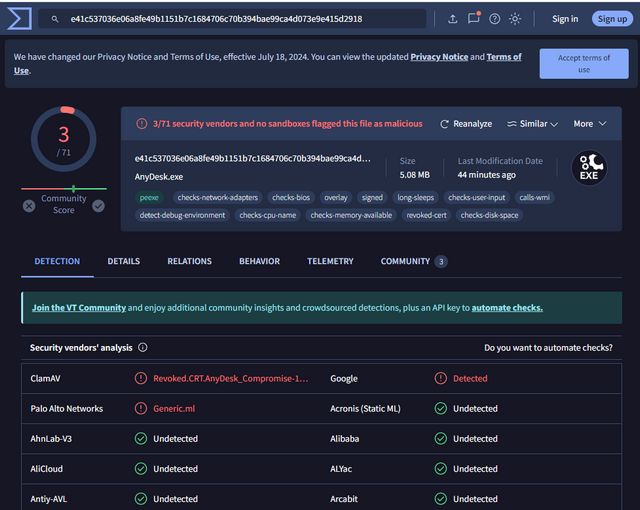The height and width of the screenshot is (510, 640).
Task: Select the checks-cpu-name tag
Action: point(268,215)
